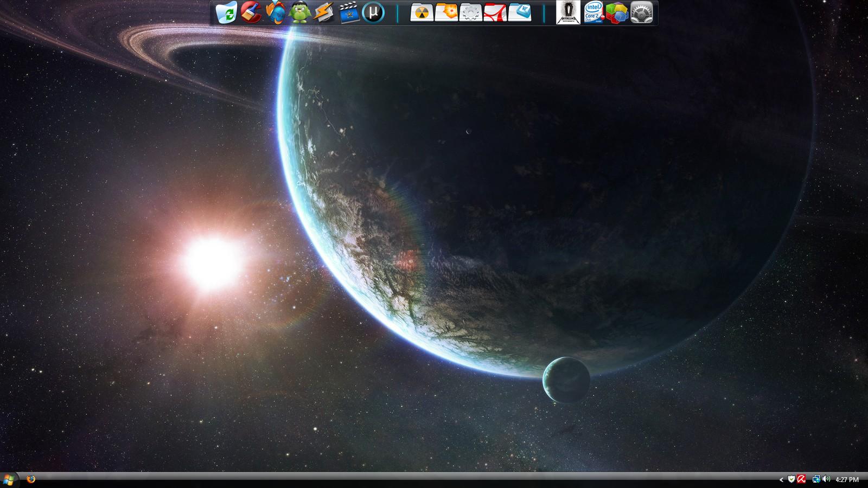Open the Adobe PDF folder
Viewport: 868px width, 488px height.
(495, 12)
